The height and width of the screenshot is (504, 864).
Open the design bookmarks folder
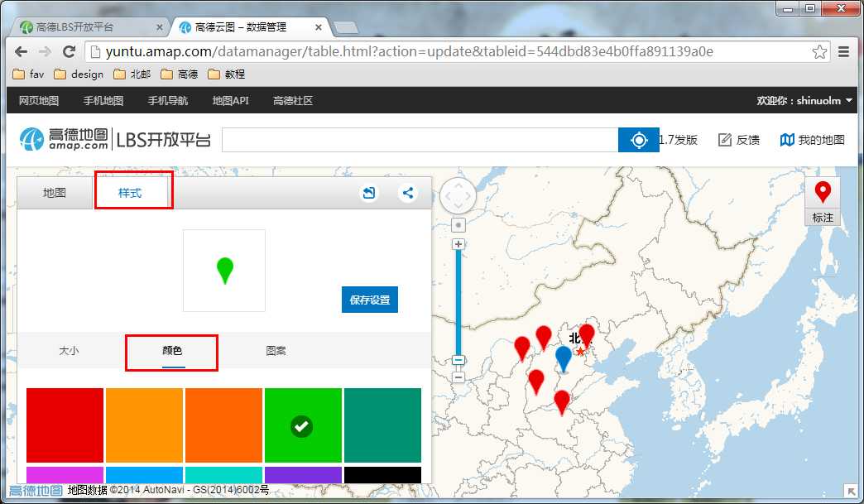tap(79, 74)
